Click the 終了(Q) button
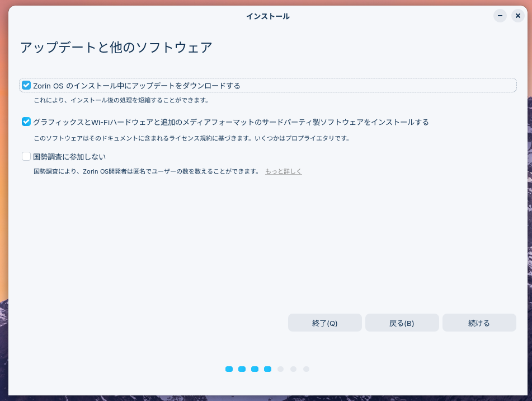The image size is (532, 401). pos(324,323)
